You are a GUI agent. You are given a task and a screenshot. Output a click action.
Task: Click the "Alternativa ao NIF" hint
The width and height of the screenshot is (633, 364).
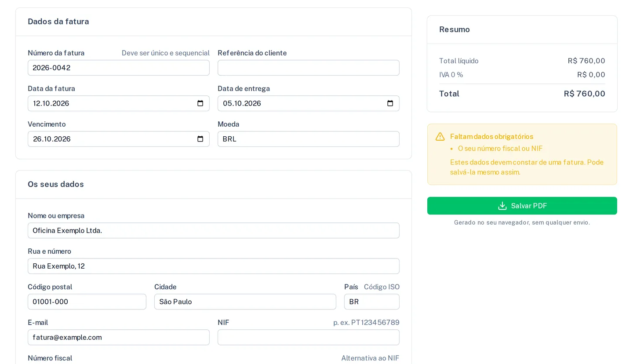pos(370,358)
